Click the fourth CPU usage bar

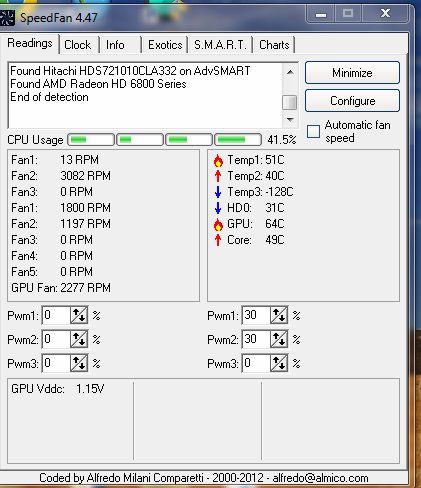[238, 140]
